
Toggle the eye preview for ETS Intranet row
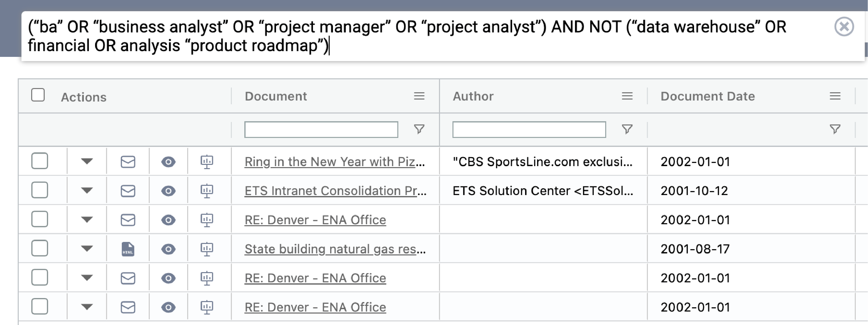[x=168, y=191]
